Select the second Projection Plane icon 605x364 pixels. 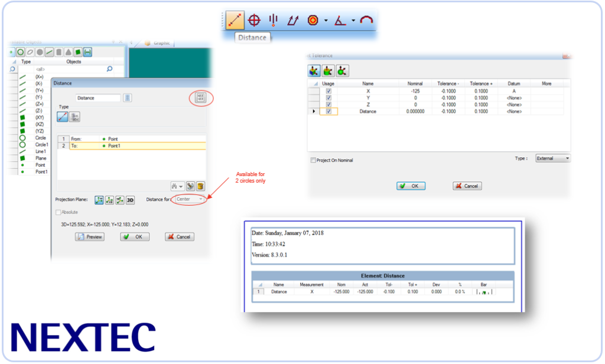(109, 200)
